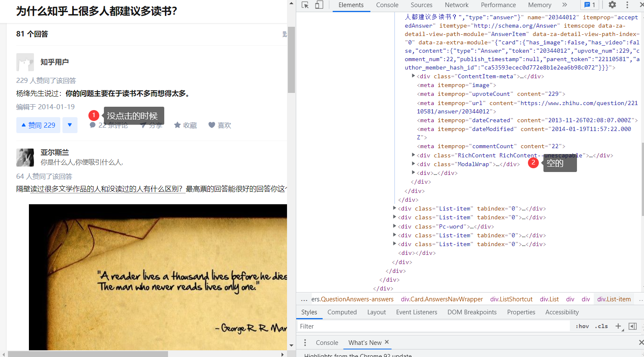Image resolution: width=644 pixels, height=357 pixels.
Task: Activate the inspect element picker icon
Action: coord(305,5)
